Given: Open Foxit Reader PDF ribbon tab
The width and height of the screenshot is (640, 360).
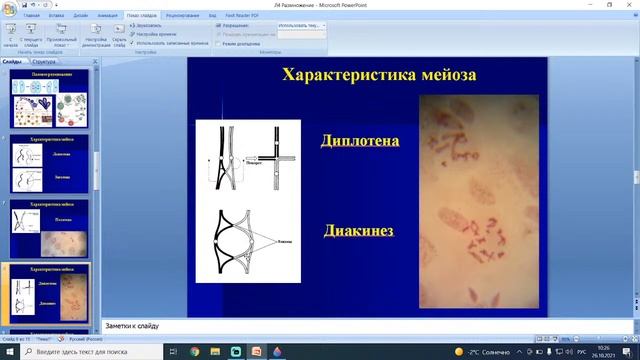Looking at the screenshot, I should pos(242,16).
